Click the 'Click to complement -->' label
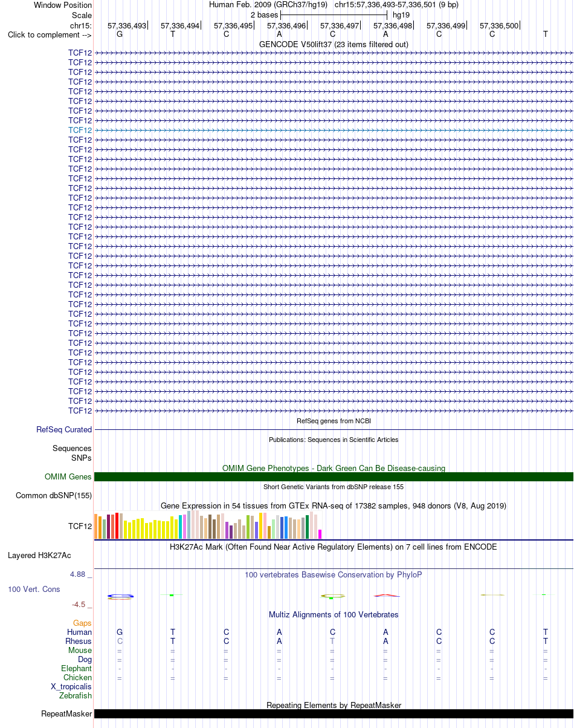This screenshot has width=574, height=728. [50, 34]
